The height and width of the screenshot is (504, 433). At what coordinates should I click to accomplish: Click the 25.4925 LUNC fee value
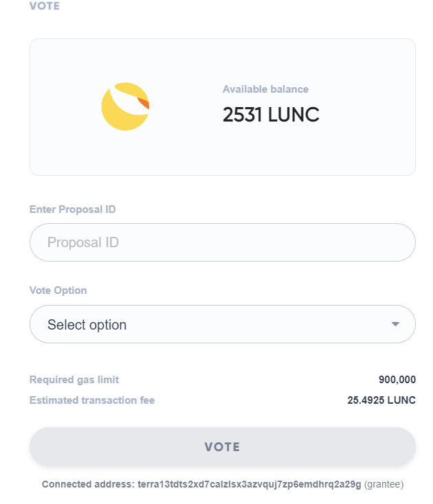[381, 400]
